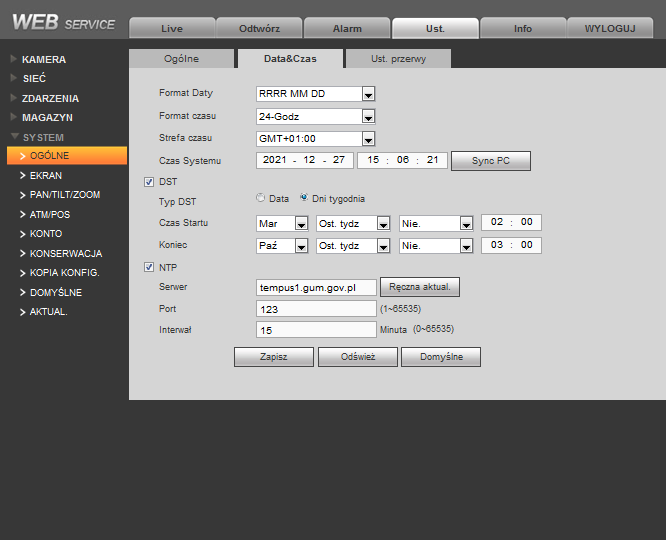Screen dimensions: 666x540
Task: Open Koniec week dropdown
Action: 353,246
